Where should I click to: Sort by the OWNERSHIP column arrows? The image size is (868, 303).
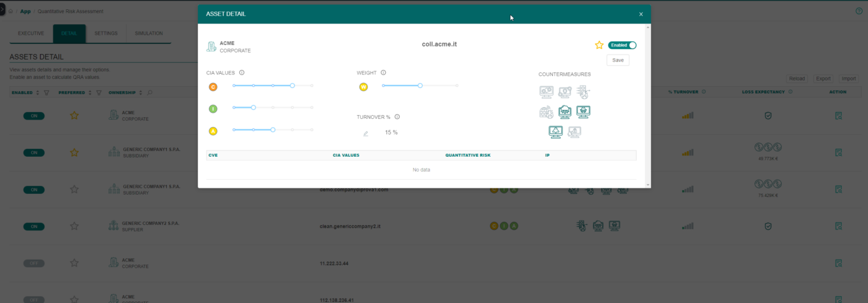(141, 92)
